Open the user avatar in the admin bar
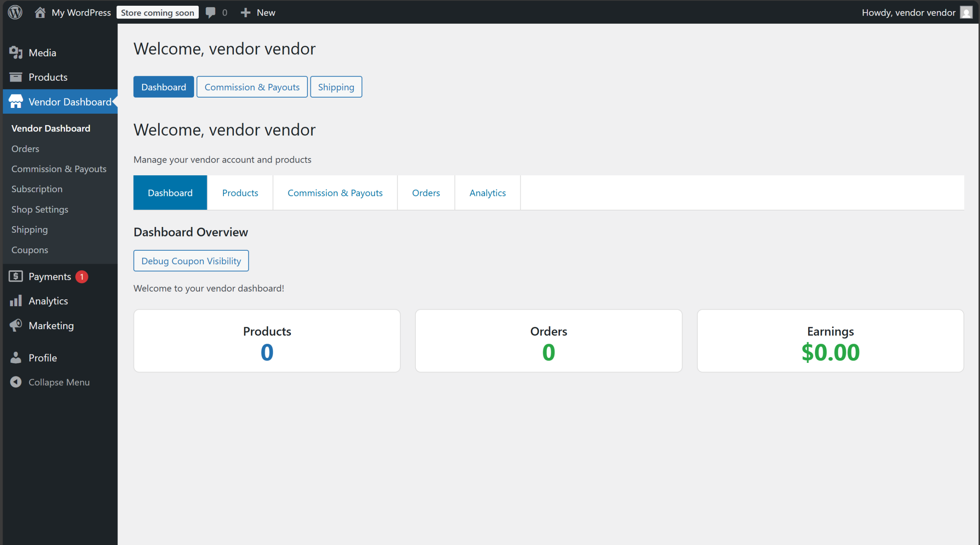This screenshot has height=545, width=980. pos(966,12)
